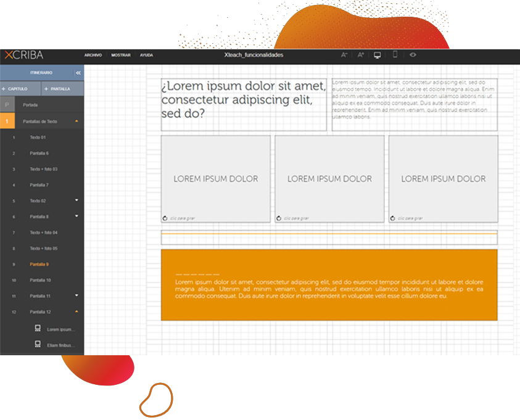
Task: Click the rotate icon on the third card
Action: 393,218
